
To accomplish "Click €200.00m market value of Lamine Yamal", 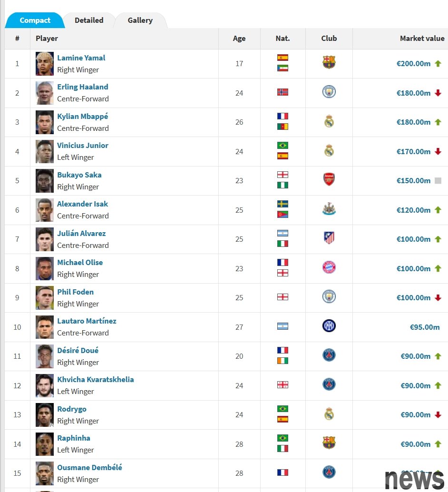I will [x=413, y=64].
